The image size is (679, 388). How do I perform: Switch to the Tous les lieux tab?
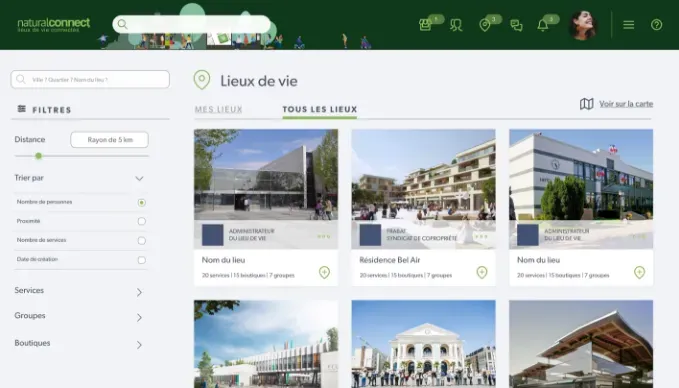coord(320,110)
